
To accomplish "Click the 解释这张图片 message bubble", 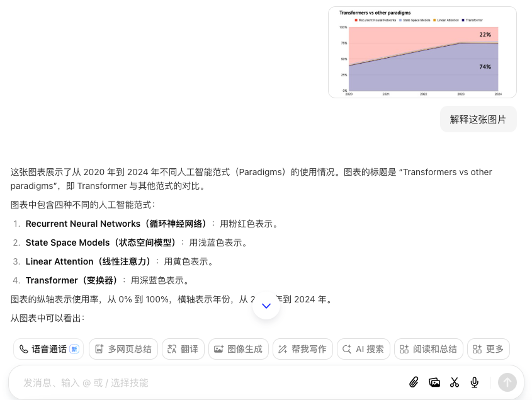I will [x=478, y=119].
